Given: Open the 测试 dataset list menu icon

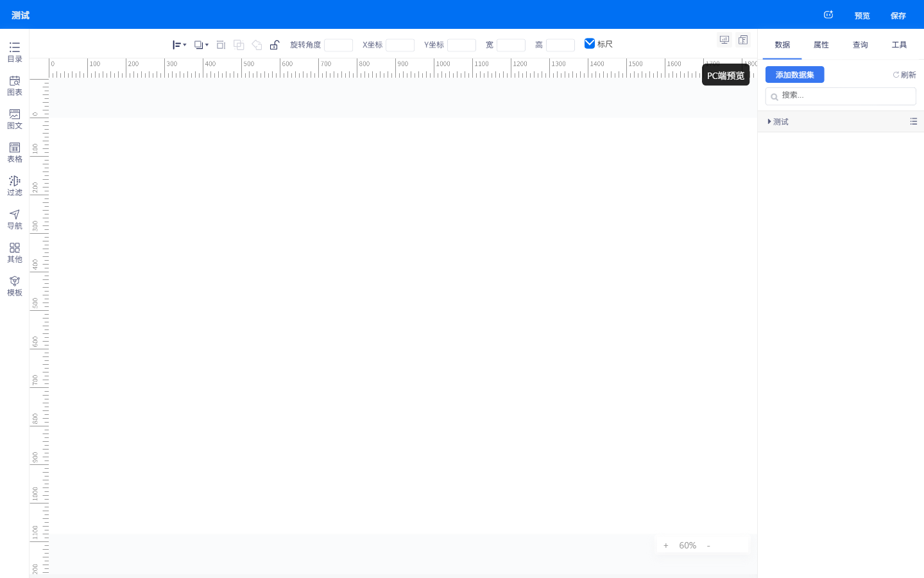Looking at the screenshot, I should 914,121.
